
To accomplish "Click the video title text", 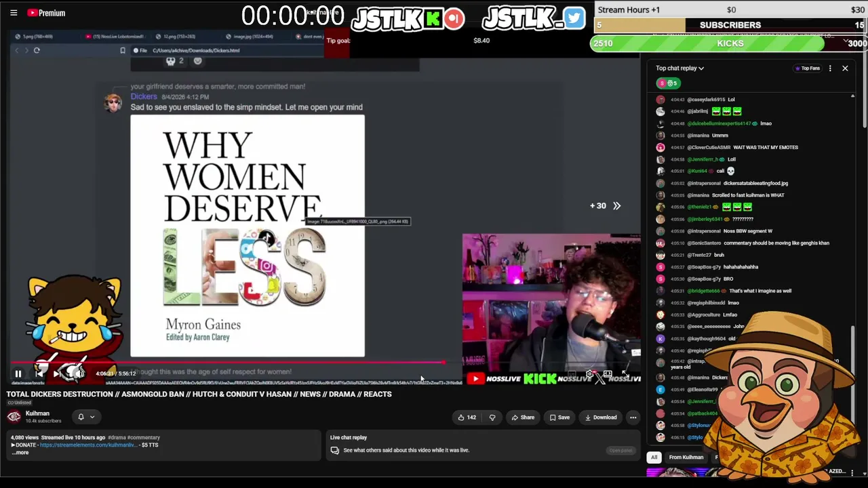I will (x=199, y=394).
